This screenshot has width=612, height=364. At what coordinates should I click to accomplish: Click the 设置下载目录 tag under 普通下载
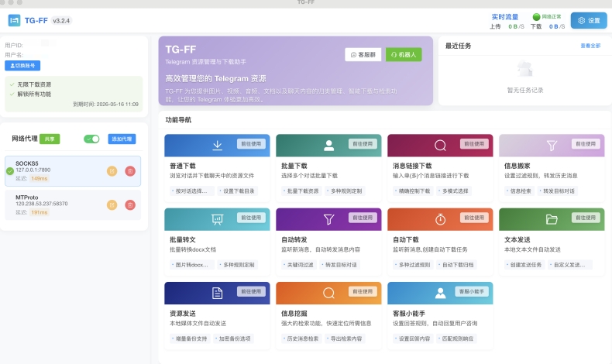coord(237,191)
